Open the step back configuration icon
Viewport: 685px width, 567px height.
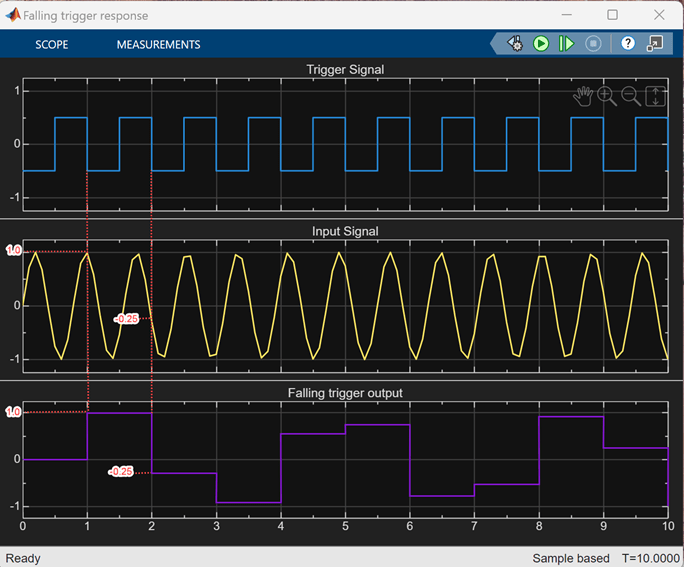click(x=515, y=44)
